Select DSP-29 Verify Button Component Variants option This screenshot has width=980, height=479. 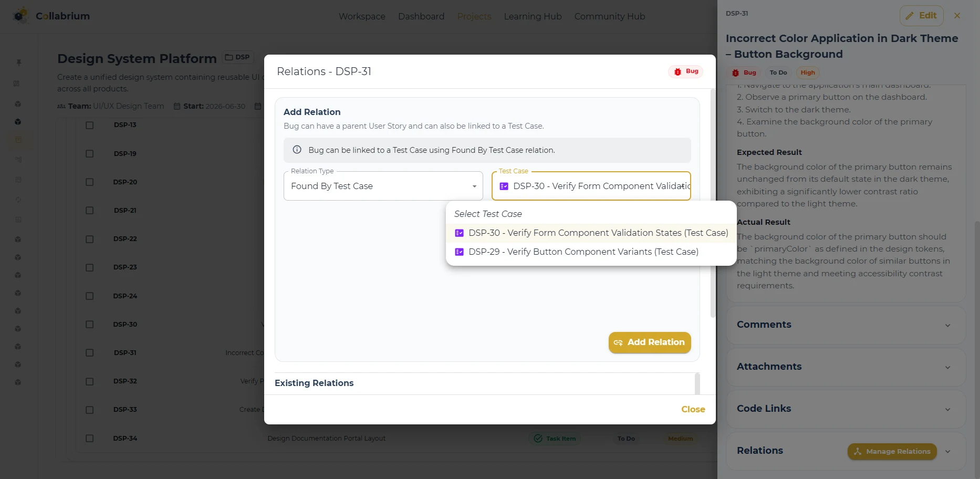point(591,252)
